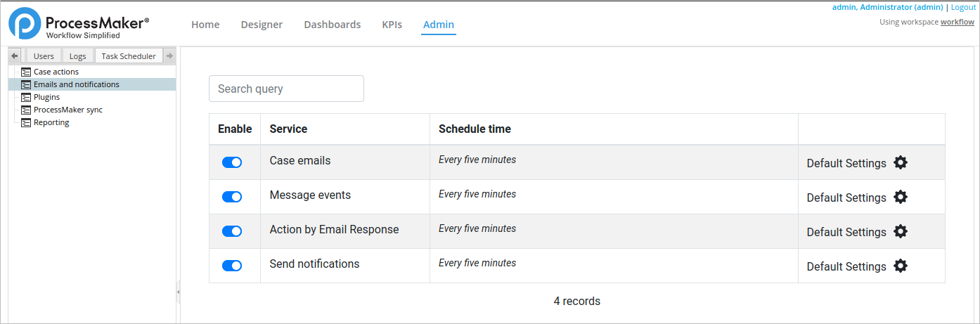Switch the Action by Email Response toggle
Image resolution: width=980 pixels, height=324 pixels.
point(232,231)
